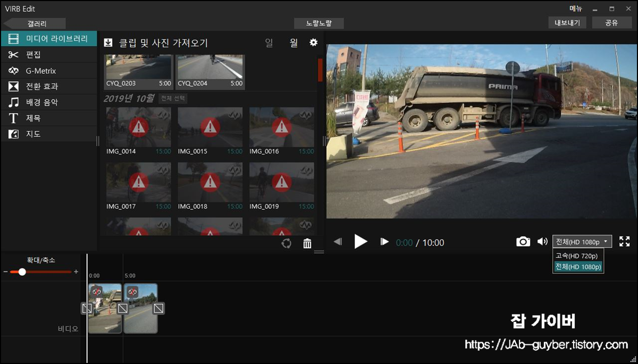Viewport: 638px width, 364px height.
Task: Switch to 전환 효과 panel
Action: (49, 86)
